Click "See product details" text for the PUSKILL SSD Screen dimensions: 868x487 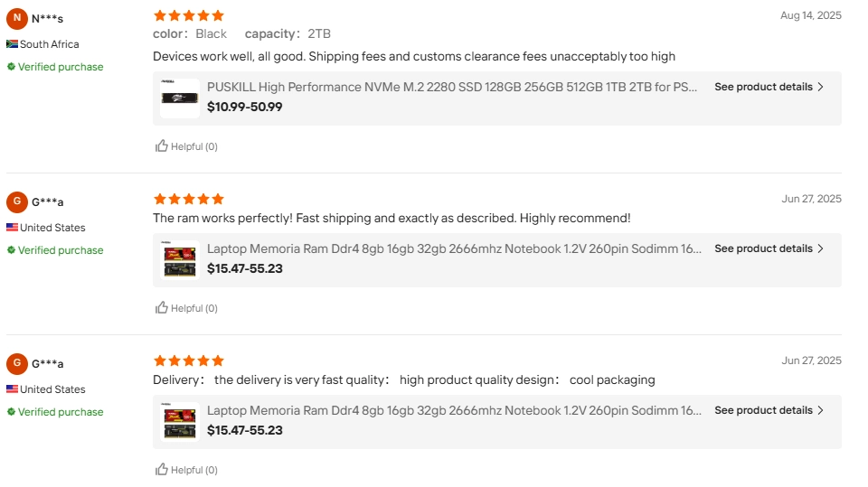coord(763,88)
